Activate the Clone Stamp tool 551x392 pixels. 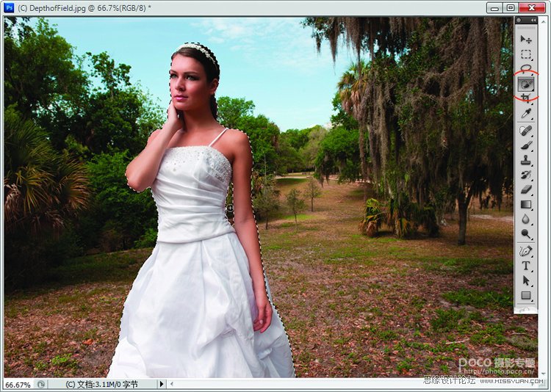[526, 160]
